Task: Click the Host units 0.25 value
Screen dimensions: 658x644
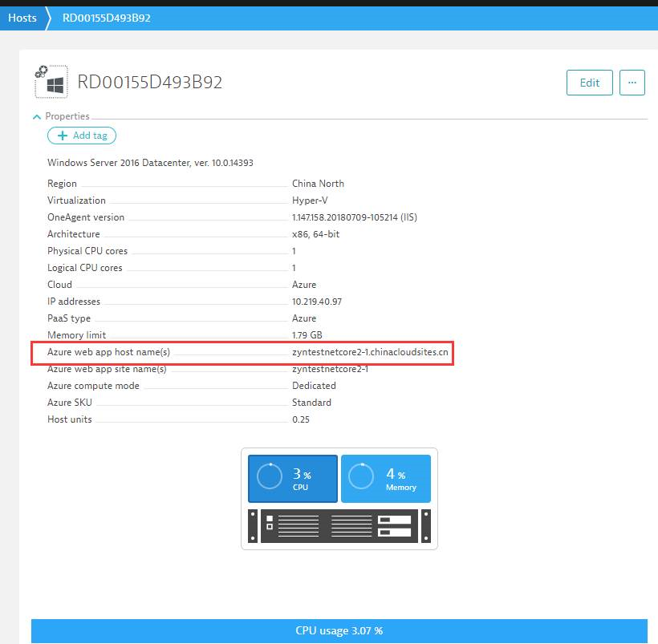Action: click(301, 419)
